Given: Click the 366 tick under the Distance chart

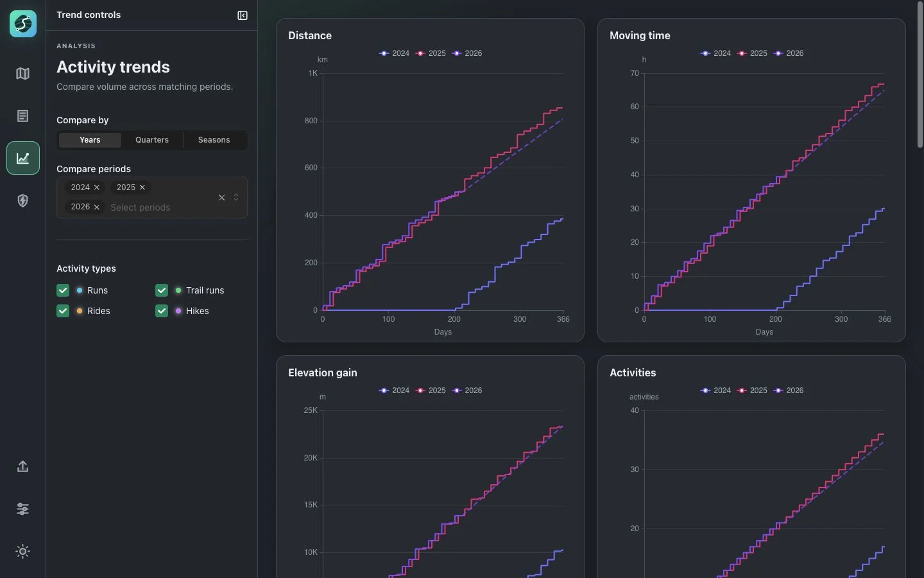Looking at the screenshot, I should 563,319.
